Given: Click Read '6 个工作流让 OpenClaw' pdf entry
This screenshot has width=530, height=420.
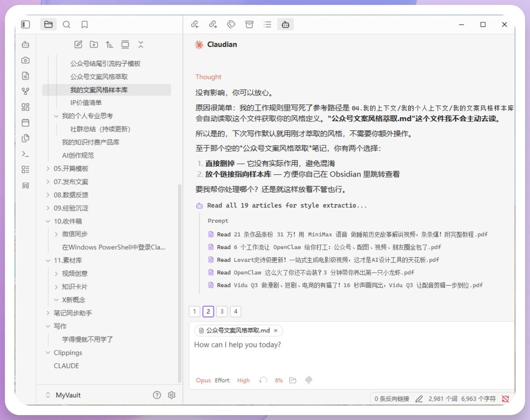Looking at the screenshot, I should click(x=325, y=247).
